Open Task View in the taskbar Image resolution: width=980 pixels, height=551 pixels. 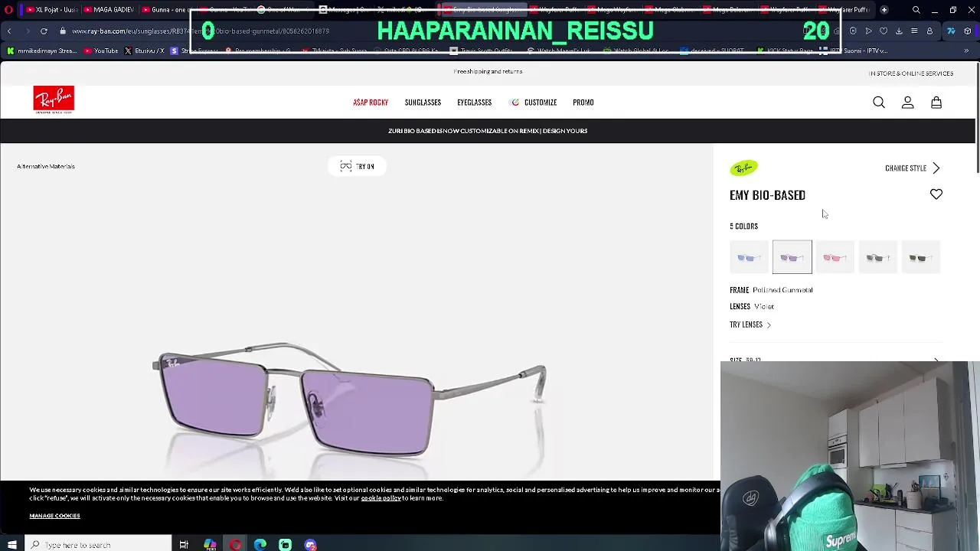pyautogui.click(x=184, y=545)
